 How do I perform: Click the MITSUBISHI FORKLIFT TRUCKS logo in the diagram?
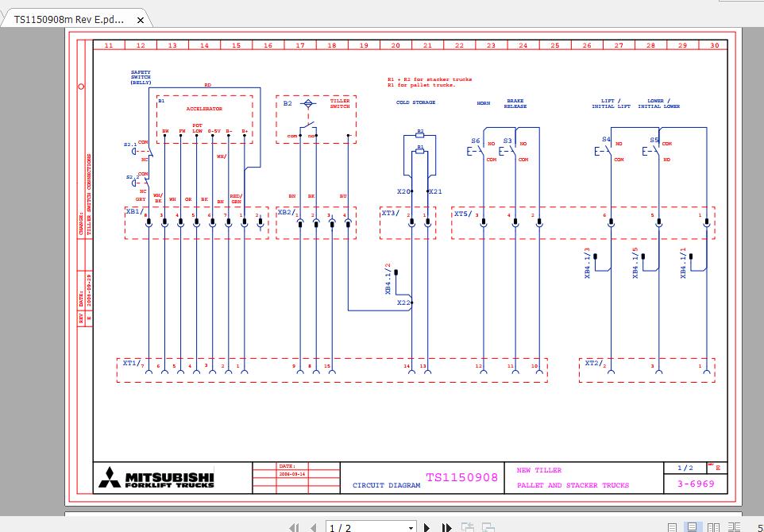157,477
